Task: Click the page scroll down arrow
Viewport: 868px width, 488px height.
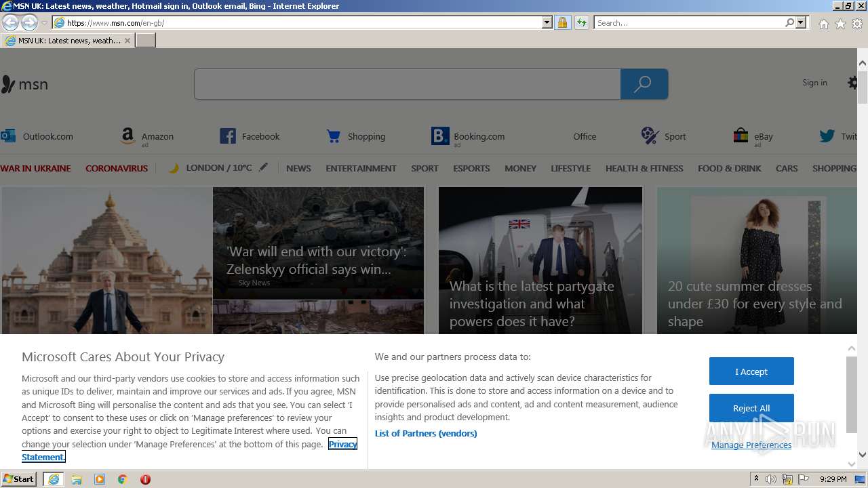Action: [x=863, y=455]
